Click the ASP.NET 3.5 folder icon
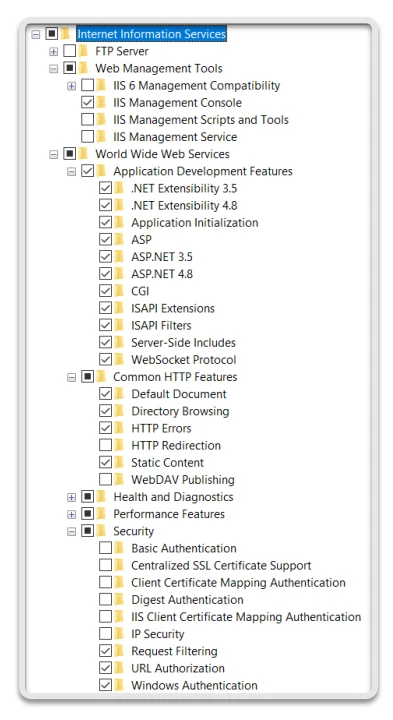393x720 pixels. click(119, 256)
